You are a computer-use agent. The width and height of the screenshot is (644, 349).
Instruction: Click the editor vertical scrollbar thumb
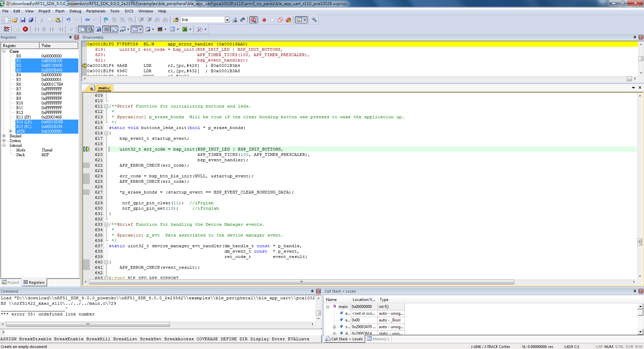640,242
